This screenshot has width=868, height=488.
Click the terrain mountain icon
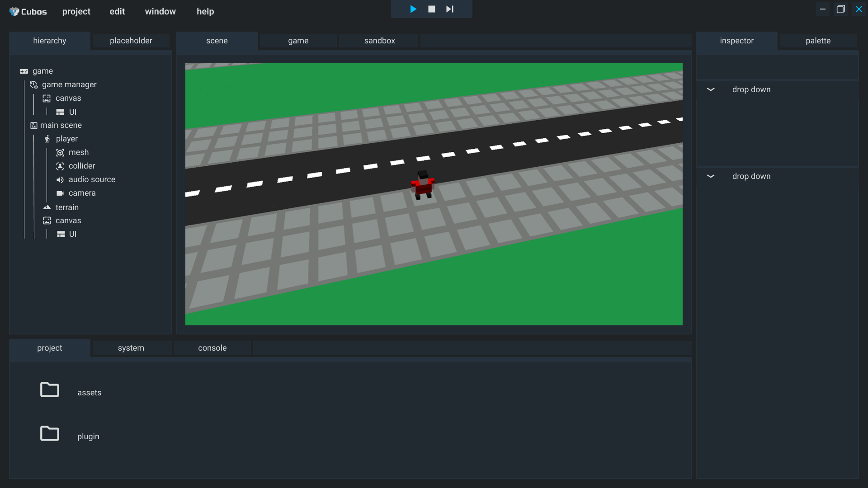(x=47, y=207)
